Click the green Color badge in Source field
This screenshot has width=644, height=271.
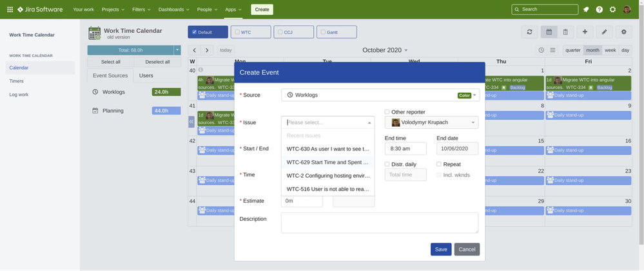coord(465,95)
